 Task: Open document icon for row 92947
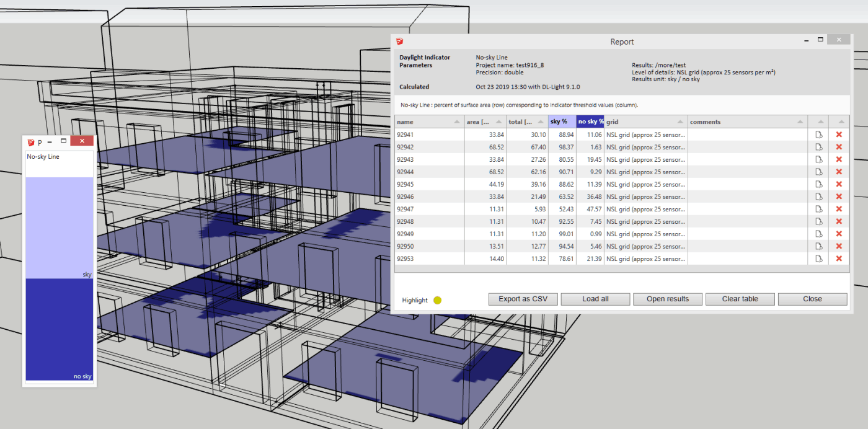click(x=818, y=209)
